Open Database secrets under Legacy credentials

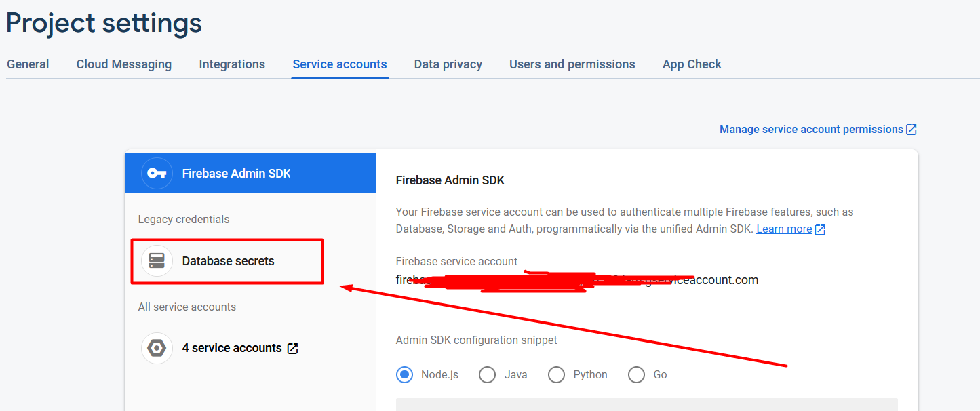tap(228, 261)
